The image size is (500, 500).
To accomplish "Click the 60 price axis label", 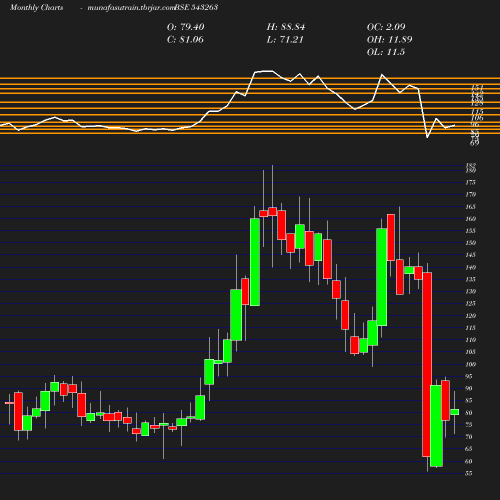I will click(x=469, y=461).
